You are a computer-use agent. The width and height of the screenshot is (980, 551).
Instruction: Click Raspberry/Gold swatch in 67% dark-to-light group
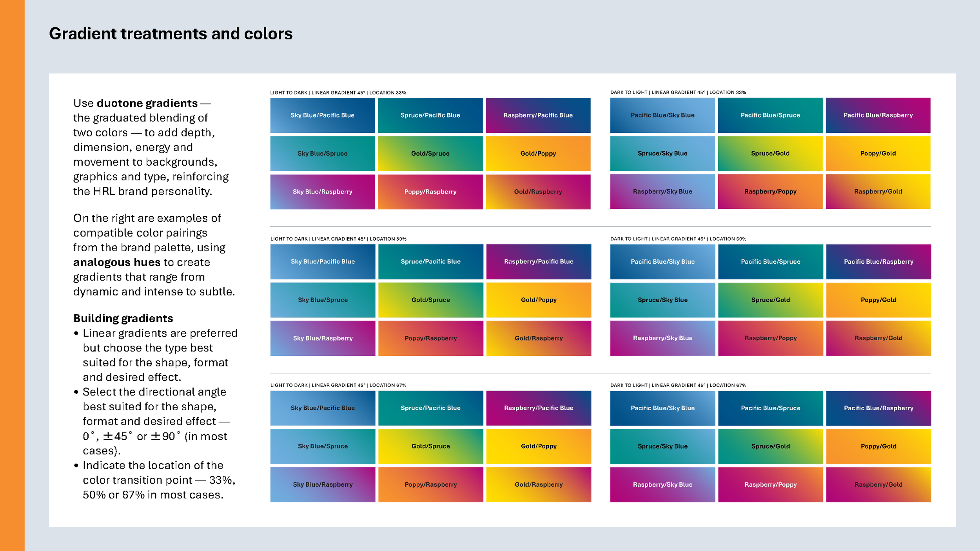878,484
